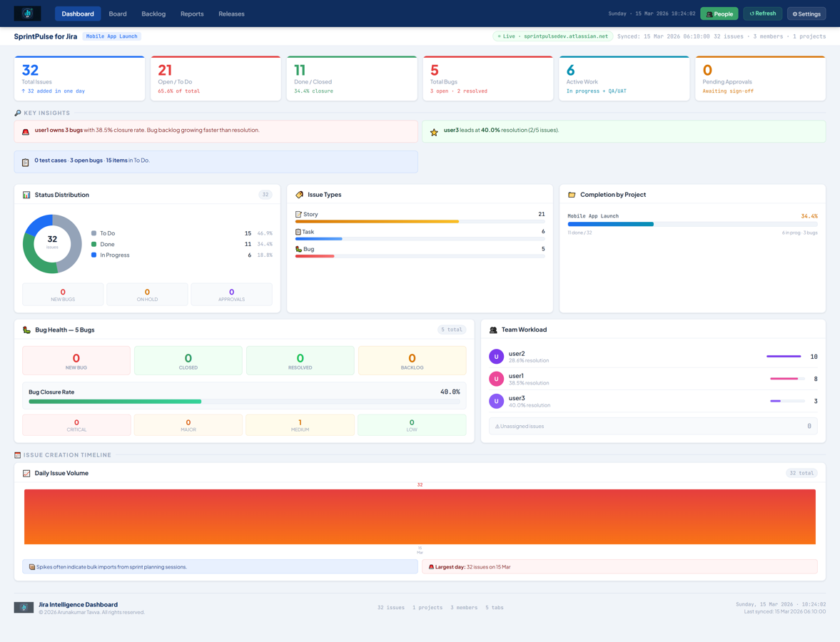Click the Status Distribution chart icon
Viewport: 840px width, 642px height.
pos(25,194)
